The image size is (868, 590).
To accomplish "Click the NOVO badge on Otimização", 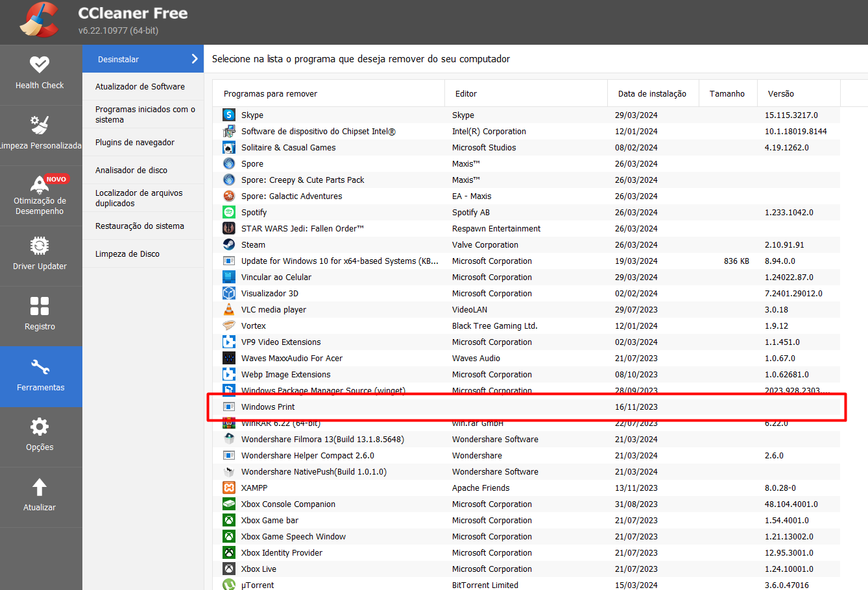I will point(56,179).
